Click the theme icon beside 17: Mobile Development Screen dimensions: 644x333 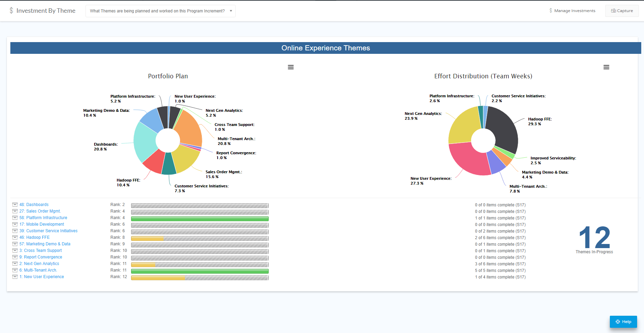pos(15,224)
